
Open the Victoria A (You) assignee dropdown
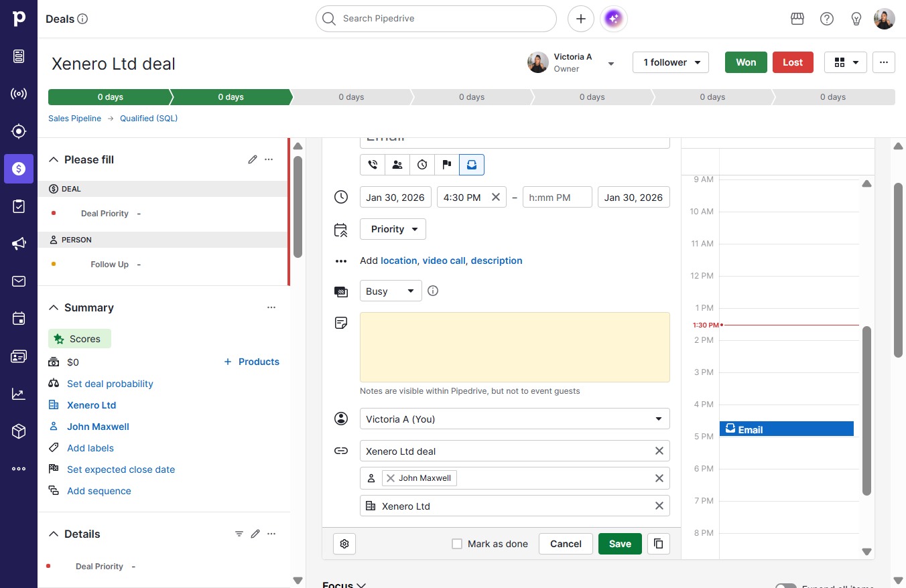pos(515,419)
